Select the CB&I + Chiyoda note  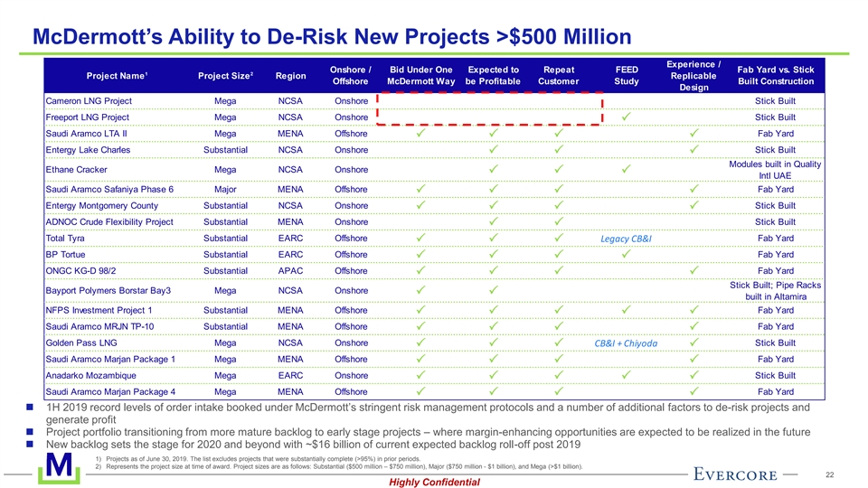[x=627, y=343]
